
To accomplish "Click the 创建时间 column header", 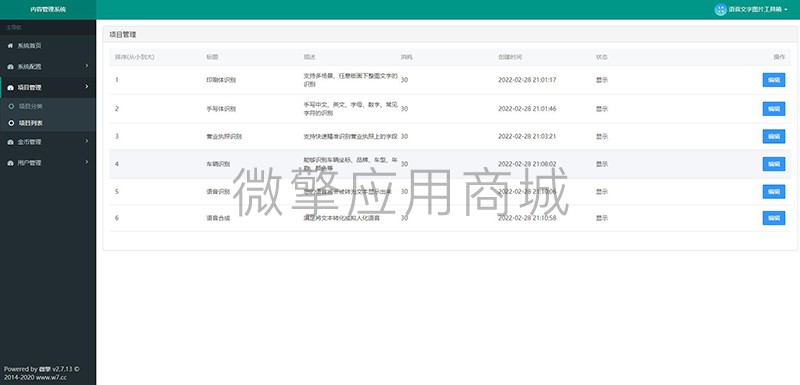I will (510, 57).
